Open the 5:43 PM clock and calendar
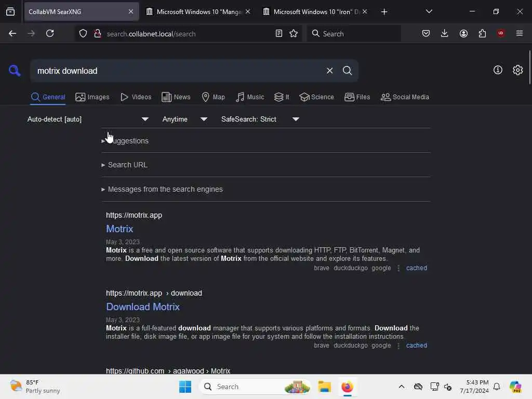 tap(474, 387)
